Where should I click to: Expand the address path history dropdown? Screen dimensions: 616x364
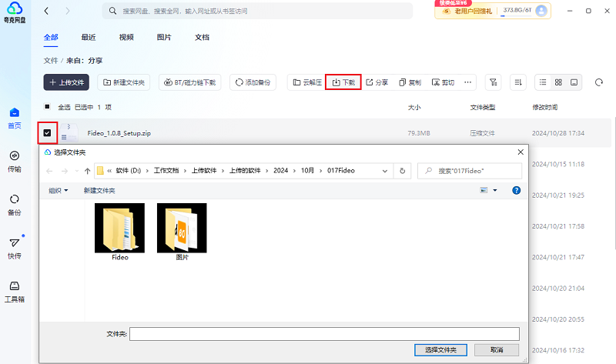[x=384, y=171]
